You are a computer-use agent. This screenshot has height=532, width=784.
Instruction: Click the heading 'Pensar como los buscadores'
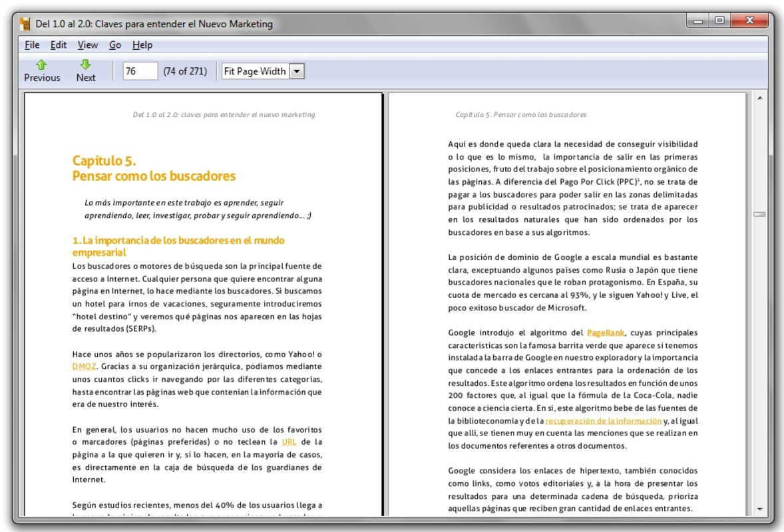(x=154, y=176)
